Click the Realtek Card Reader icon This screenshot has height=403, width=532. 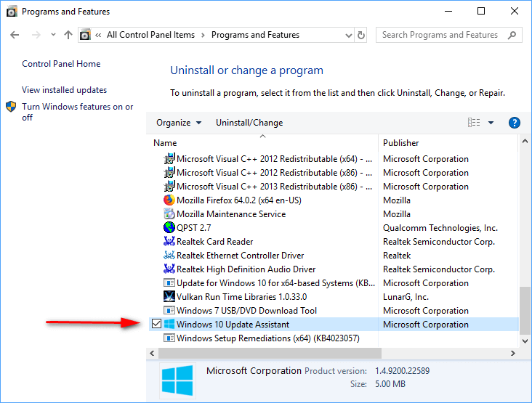pyautogui.click(x=169, y=242)
